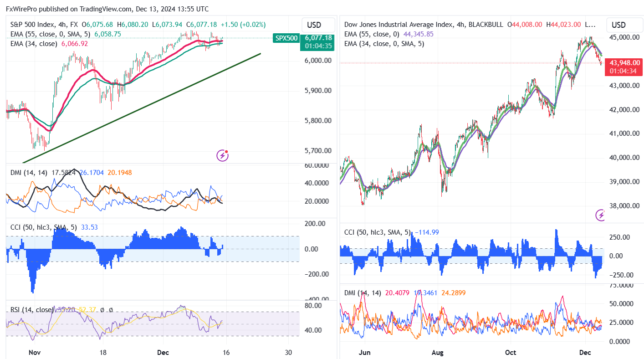Viewport: 644px width, 359px height.
Task: Click the Oct date label on time axis
Action: click(511, 353)
